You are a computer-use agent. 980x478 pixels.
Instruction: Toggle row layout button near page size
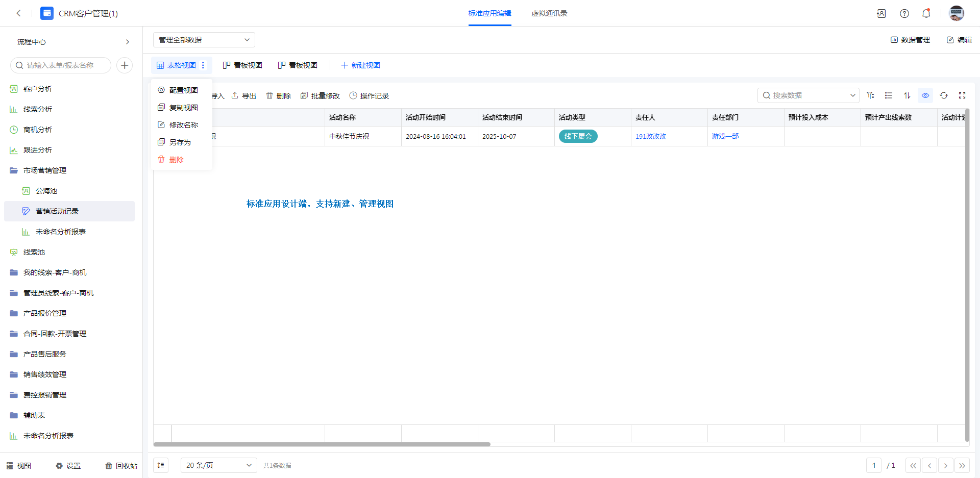161,465
